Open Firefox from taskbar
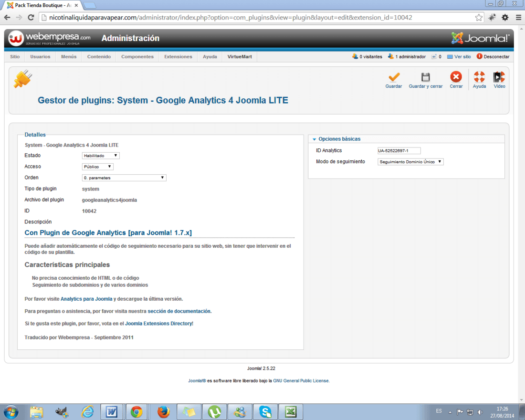The height and width of the screenshot is (420, 525). pyautogui.click(x=163, y=411)
